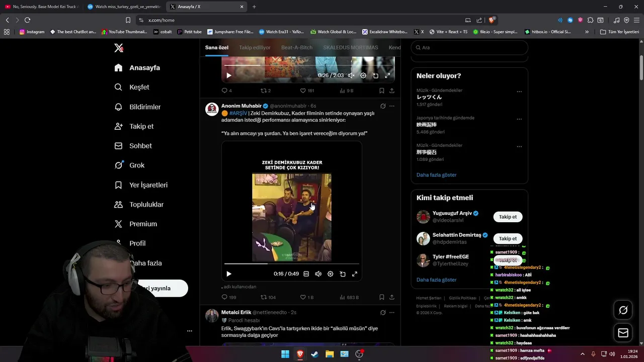This screenshot has width=644, height=362.
Task: Open Instagram bookmark in bookmarks bar
Action: pos(32,32)
